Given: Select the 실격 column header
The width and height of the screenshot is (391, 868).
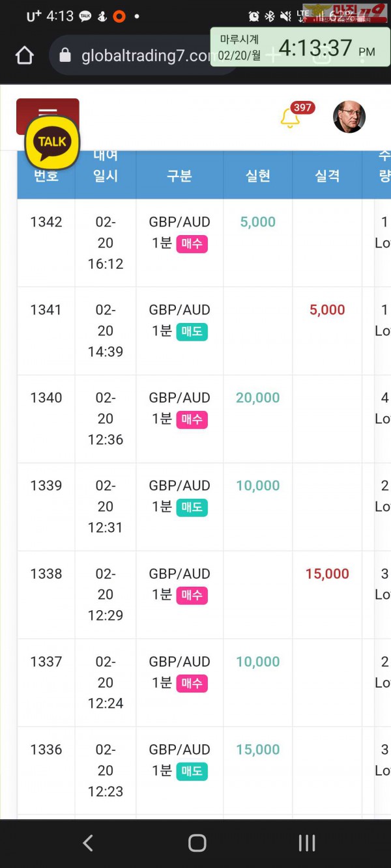Looking at the screenshot, I should coord(327,175).
